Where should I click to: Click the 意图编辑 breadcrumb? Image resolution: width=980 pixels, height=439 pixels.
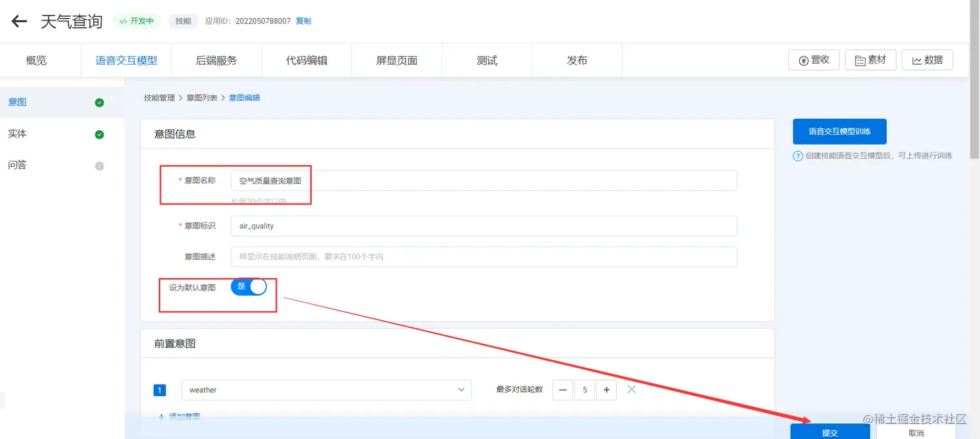[x=245, y=98]
